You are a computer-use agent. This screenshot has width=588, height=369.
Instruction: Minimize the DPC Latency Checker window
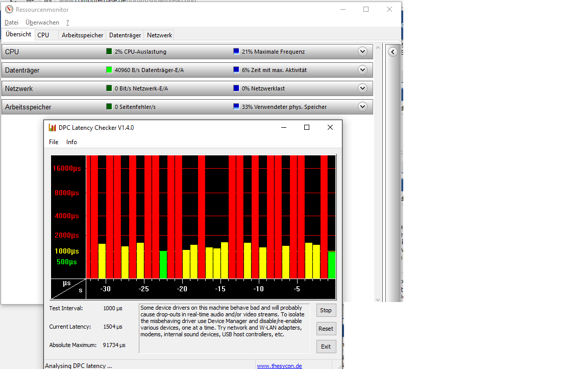[284, 128]
